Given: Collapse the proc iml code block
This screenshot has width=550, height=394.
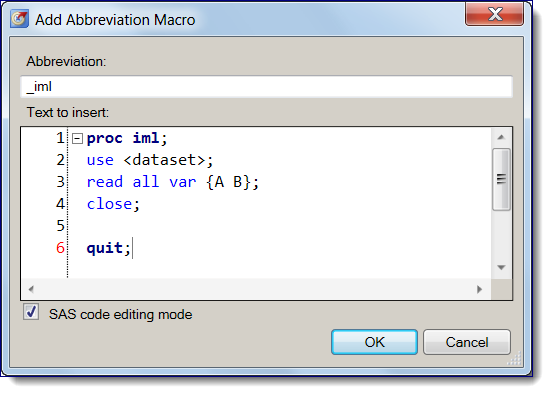Looking at the screenshot, I should [77, 139].
